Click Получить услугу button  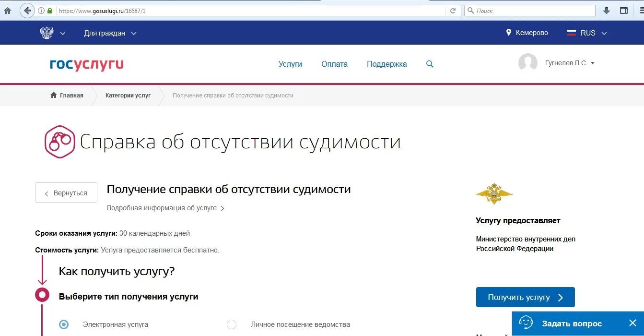[x=525, y=297]
